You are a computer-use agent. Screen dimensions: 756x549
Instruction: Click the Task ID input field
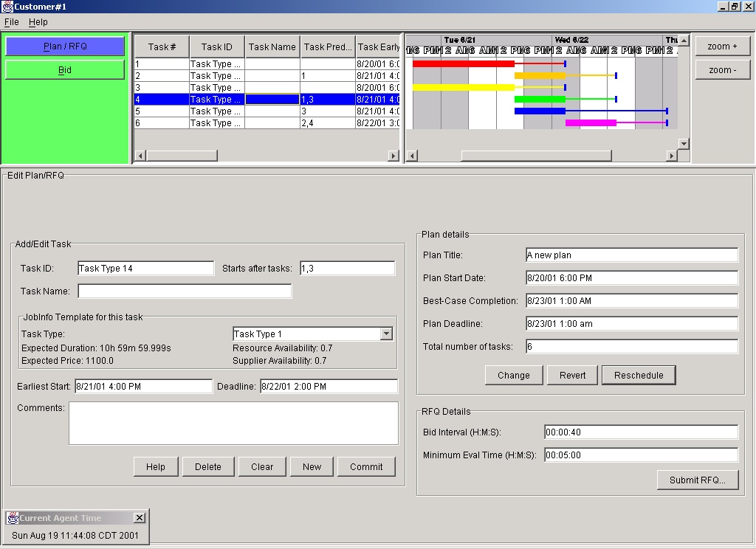[x=145, y=269]
